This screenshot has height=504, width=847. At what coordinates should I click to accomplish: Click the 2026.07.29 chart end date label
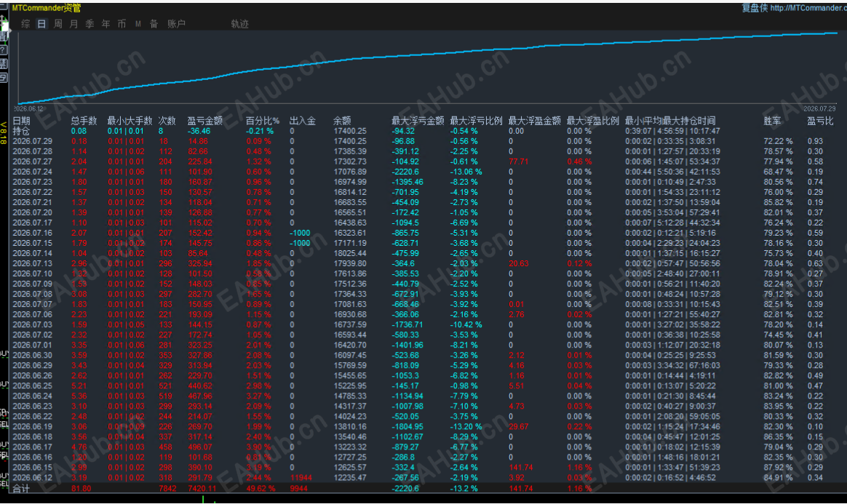click(819, 109)
